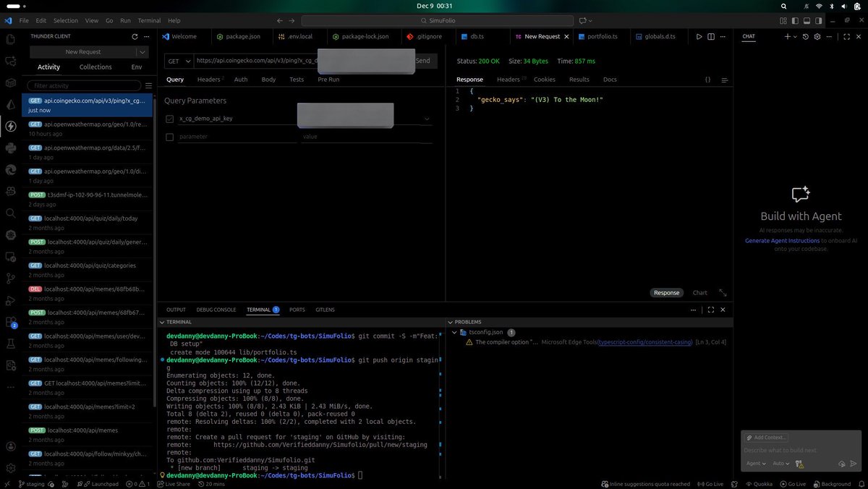The image size is (868, 489).
Task: Click Live Share in the status bar
Action: (x=173, y=484)
